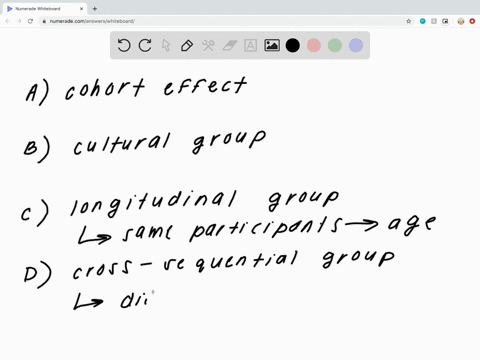
Task: Choose the pink pen color
Action: (314, 45)
